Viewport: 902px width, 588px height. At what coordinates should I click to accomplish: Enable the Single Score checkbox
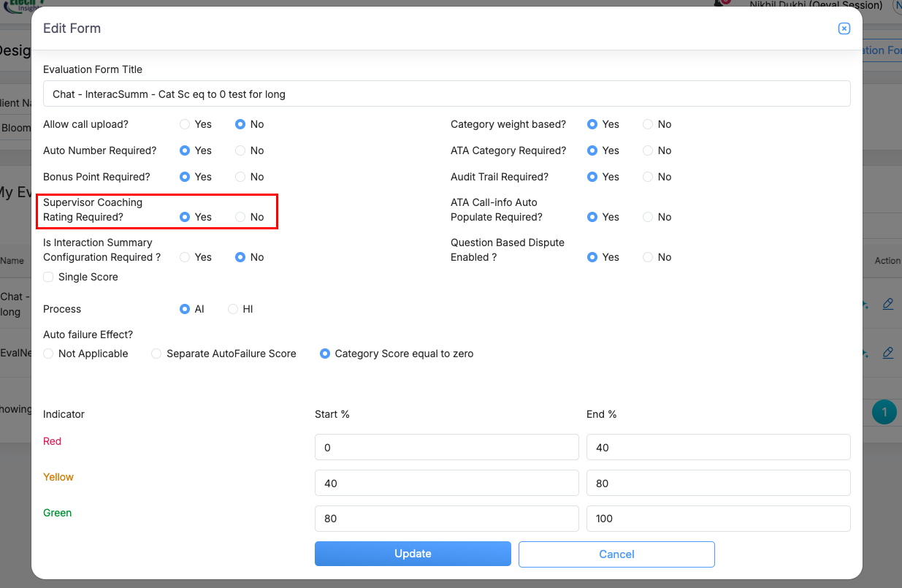(x=48, y=277)
